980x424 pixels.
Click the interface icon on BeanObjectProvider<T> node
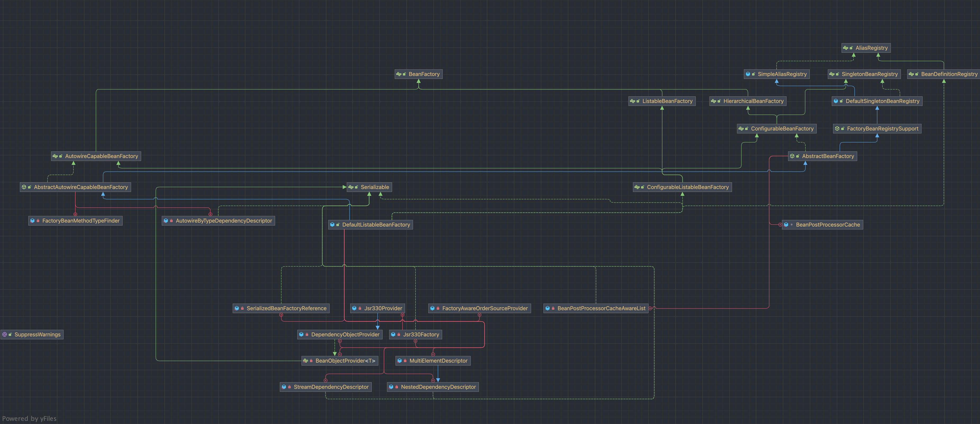[305, 361]
